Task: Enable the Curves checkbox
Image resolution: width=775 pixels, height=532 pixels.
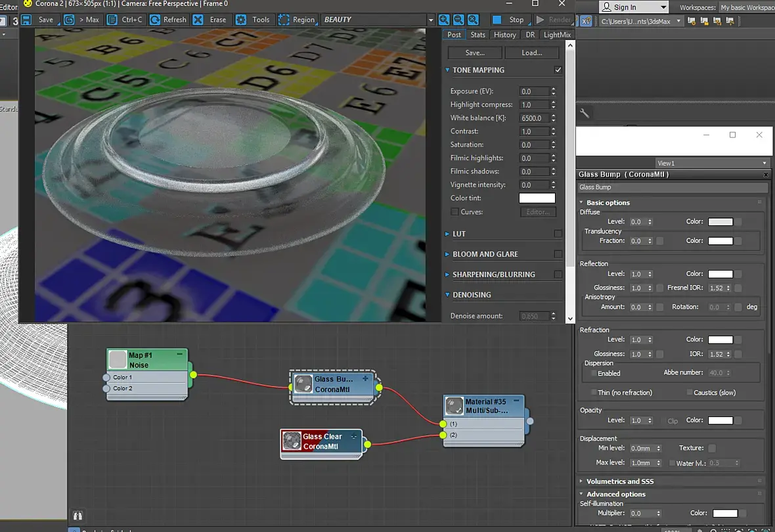Action: [x=454, y=211]
